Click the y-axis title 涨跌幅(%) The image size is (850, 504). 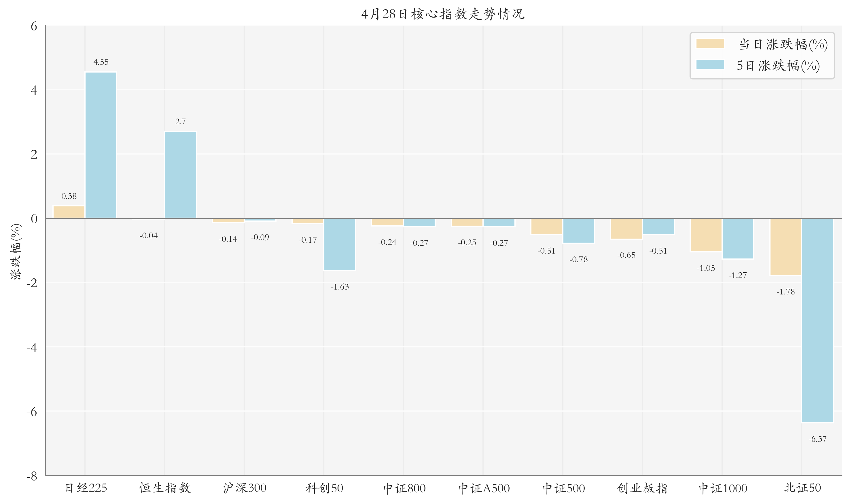click(16, 252)
